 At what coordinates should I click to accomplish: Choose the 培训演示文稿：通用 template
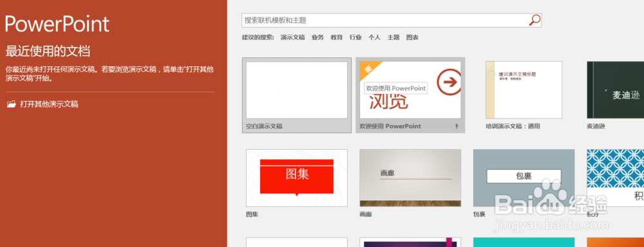click(524, 90)
